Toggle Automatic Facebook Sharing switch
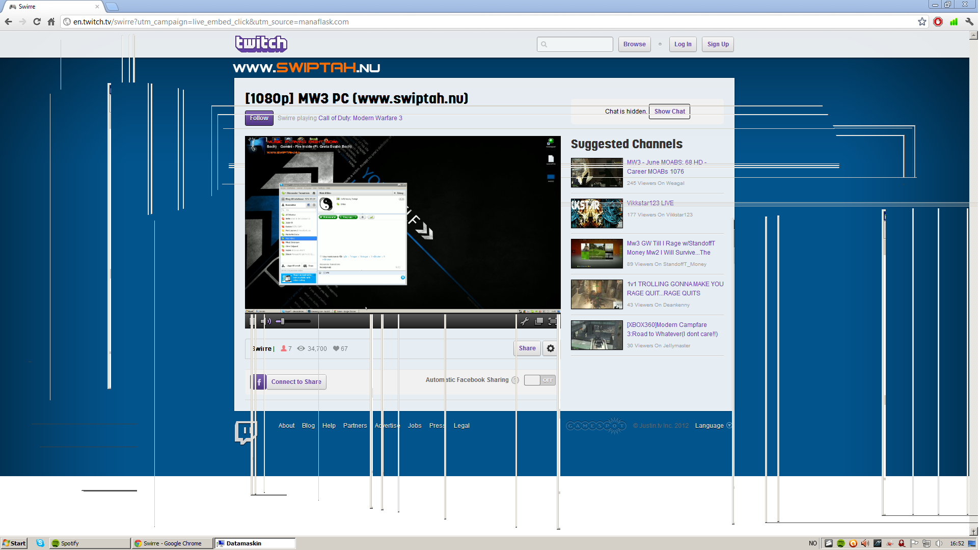The height and width of the screenshot is (550, 980). [x=539, y=380]
